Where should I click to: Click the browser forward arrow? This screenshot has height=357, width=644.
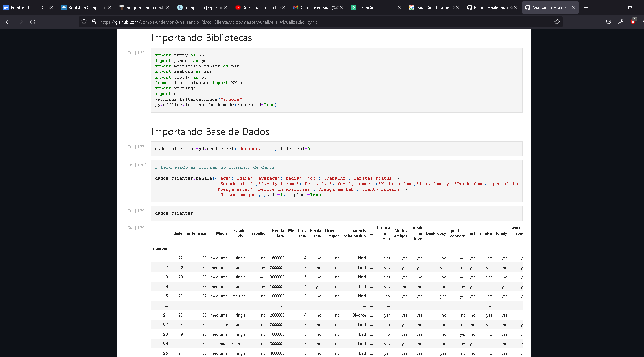[20, 22]
